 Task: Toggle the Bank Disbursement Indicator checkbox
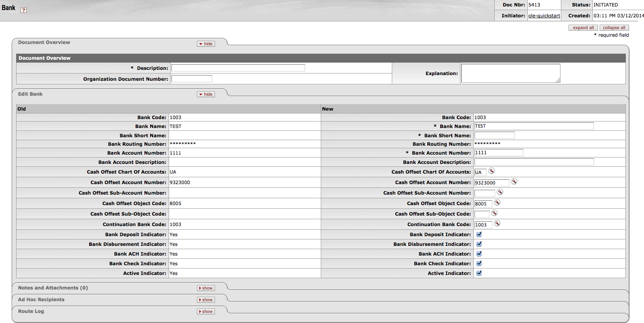pyautogui.click(x=479, y=244)
